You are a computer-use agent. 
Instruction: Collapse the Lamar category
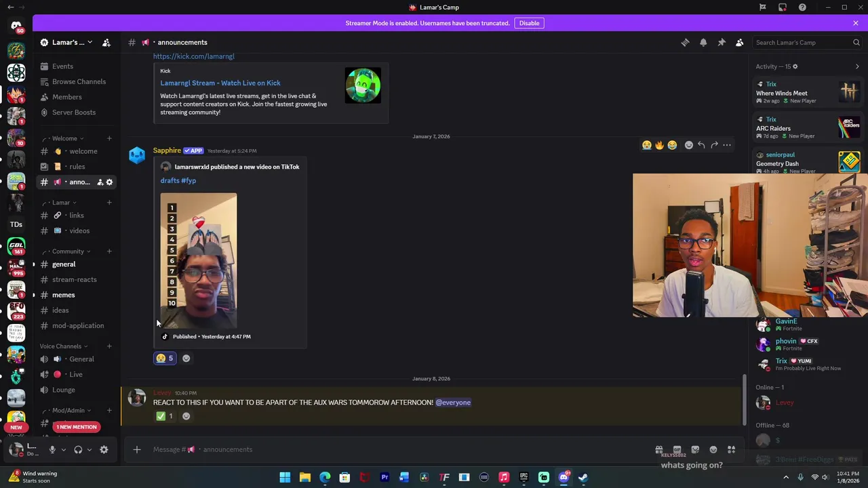click(61, 203)
